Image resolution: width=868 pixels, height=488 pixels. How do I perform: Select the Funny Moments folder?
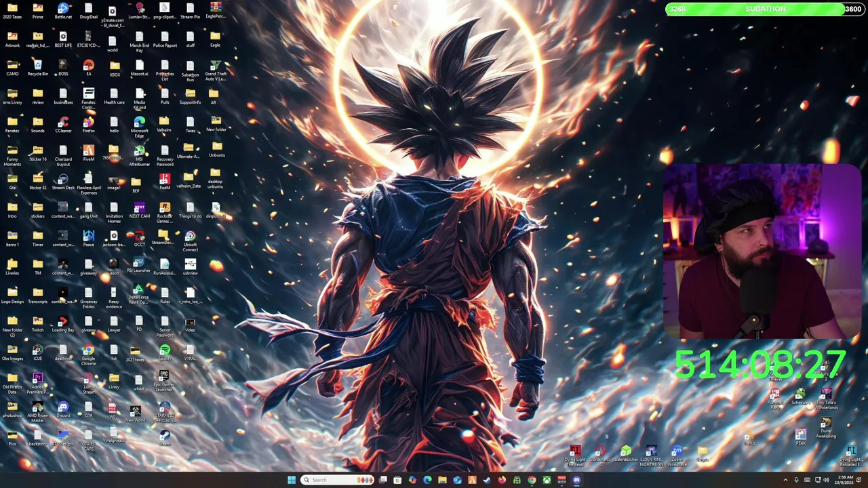[x=12, y=155]
